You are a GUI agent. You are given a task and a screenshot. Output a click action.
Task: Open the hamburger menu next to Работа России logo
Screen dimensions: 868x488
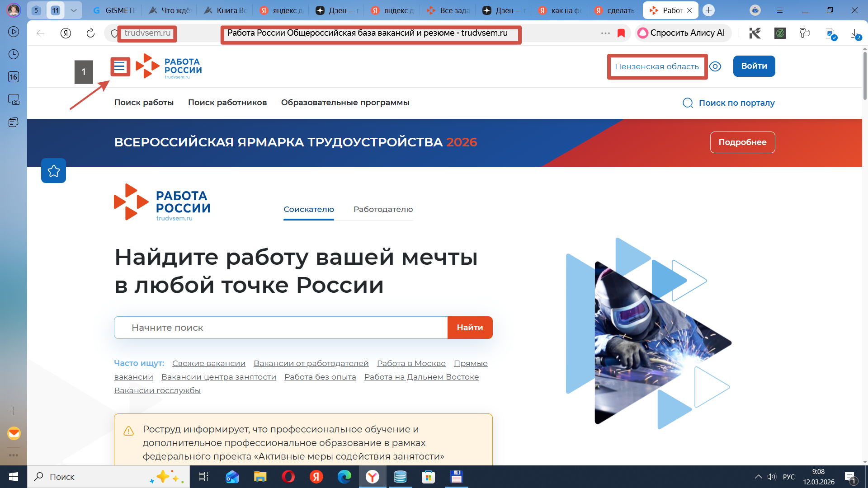(x=120, y=67)
